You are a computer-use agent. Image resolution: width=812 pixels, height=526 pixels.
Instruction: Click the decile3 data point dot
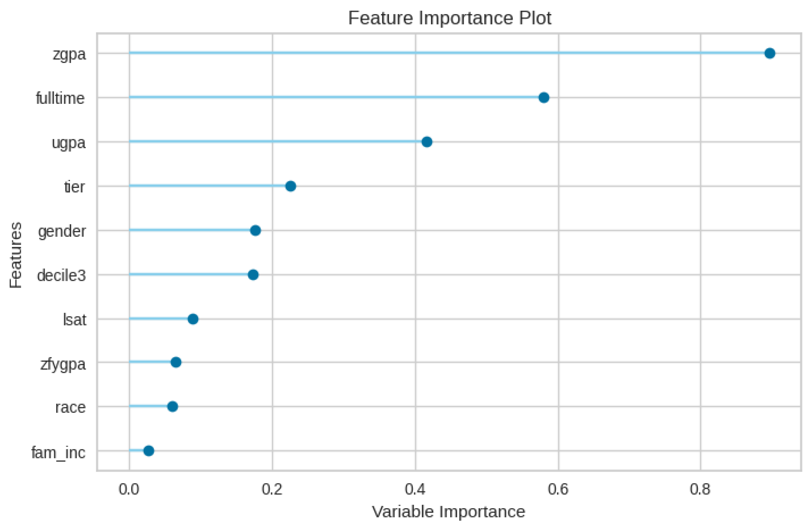253,275
